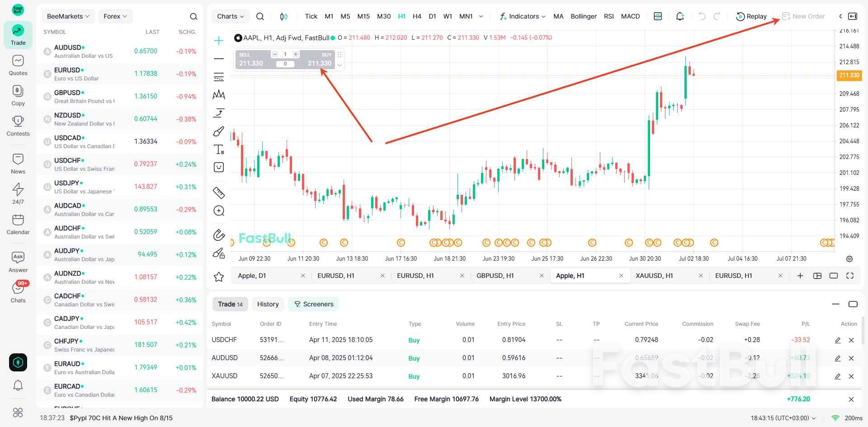Open the emoji sticker tool
The width and height of the screenshot is (868, 427).
click(x=219, y=167)
